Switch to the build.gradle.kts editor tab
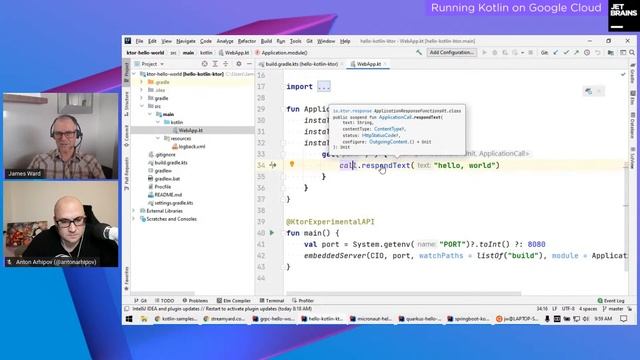Screen dimensions: 640x360 point(301,64)
